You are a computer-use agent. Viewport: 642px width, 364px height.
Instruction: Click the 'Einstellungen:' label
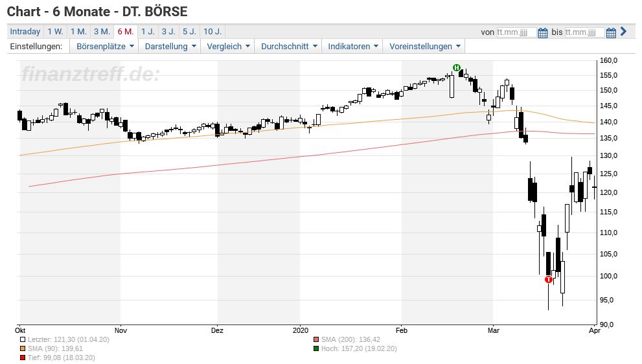click(x=36, y=46)
